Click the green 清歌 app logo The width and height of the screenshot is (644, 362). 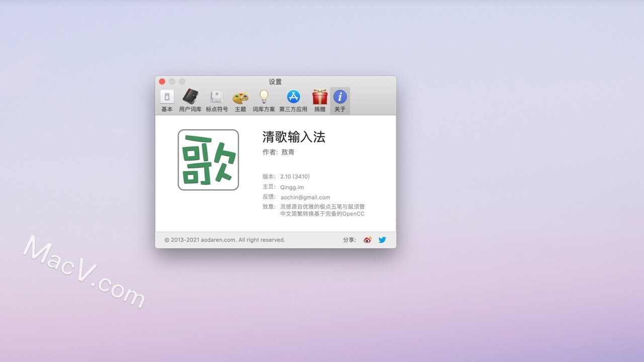pyautogui.click(x=208, y=159)
